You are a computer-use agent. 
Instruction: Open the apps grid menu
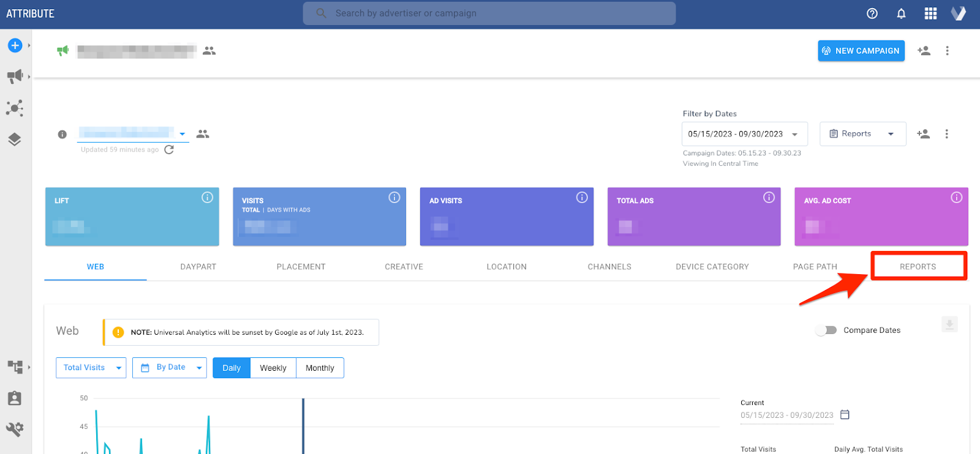[930, 13]
